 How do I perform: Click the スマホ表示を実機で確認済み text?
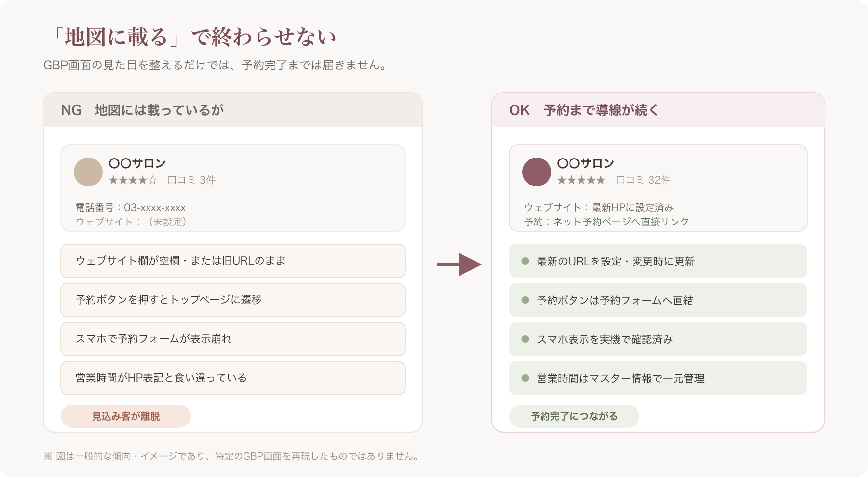click(x=605, y=339)
